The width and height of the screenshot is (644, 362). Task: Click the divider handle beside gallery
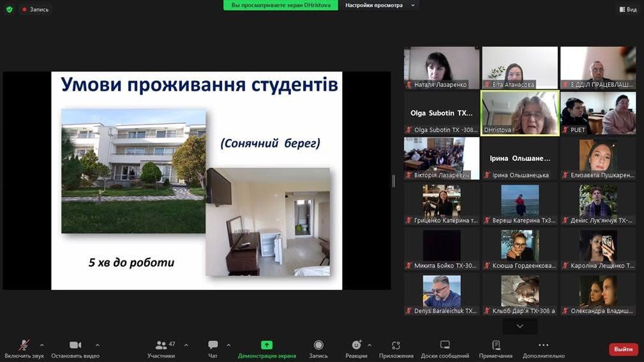393,181
